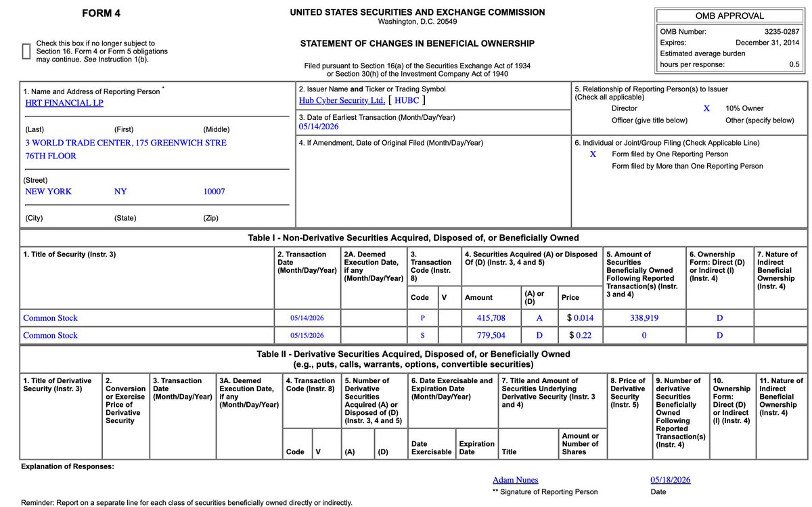Click the expiry date December 31, 2014
Screen dimensions: 812x507
tap(768, 42)
